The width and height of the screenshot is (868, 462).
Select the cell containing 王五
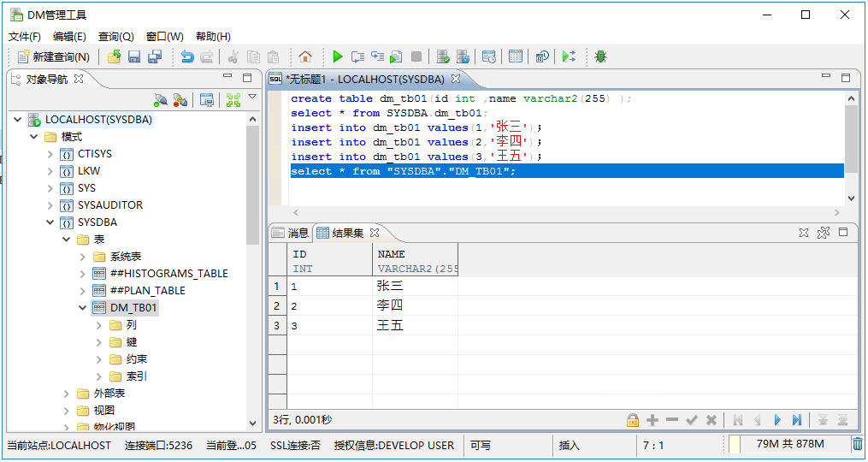click(415, 325)
